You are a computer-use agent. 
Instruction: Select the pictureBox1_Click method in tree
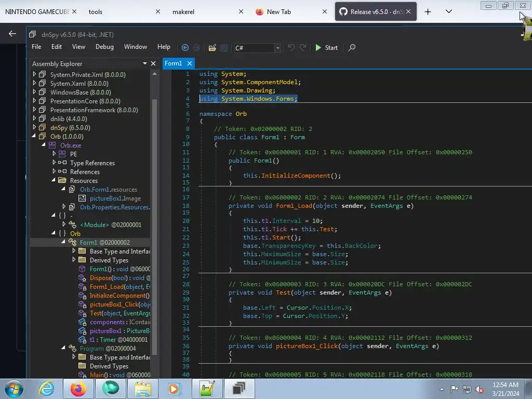(120, 304)
